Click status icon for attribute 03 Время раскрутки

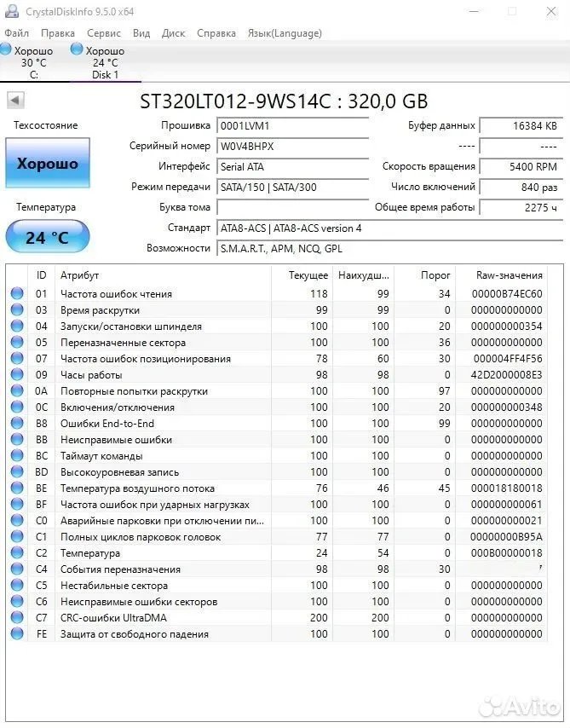(17, 309)
